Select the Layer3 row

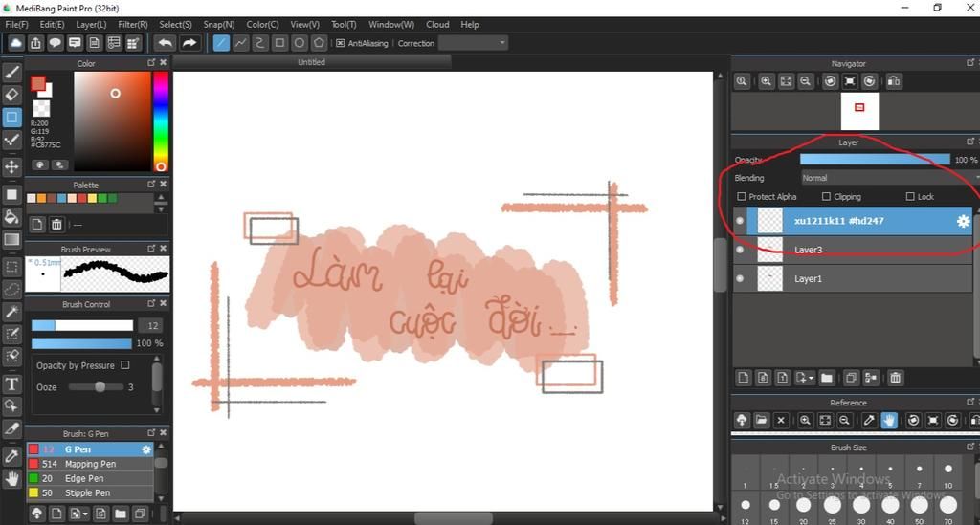pyautogui.click(x=852, y=250)
